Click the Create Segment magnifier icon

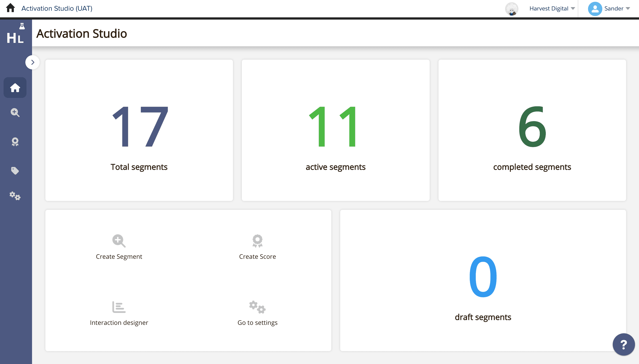coord(119,241)
